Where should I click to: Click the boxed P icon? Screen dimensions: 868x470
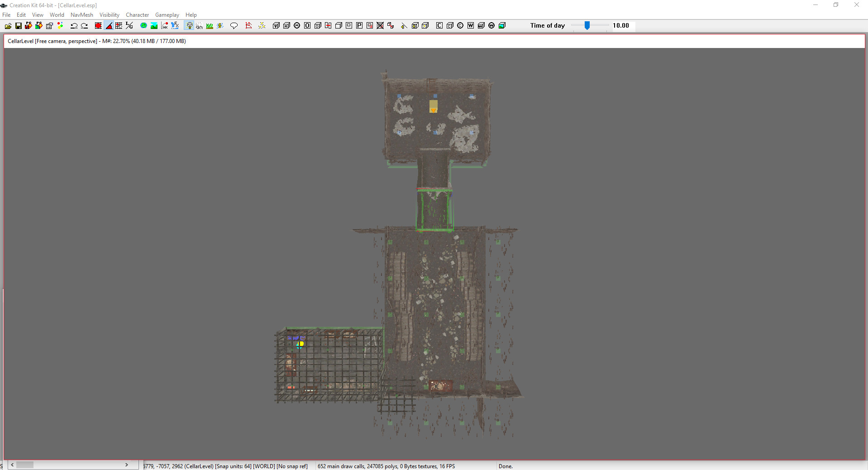click(359, 26)
